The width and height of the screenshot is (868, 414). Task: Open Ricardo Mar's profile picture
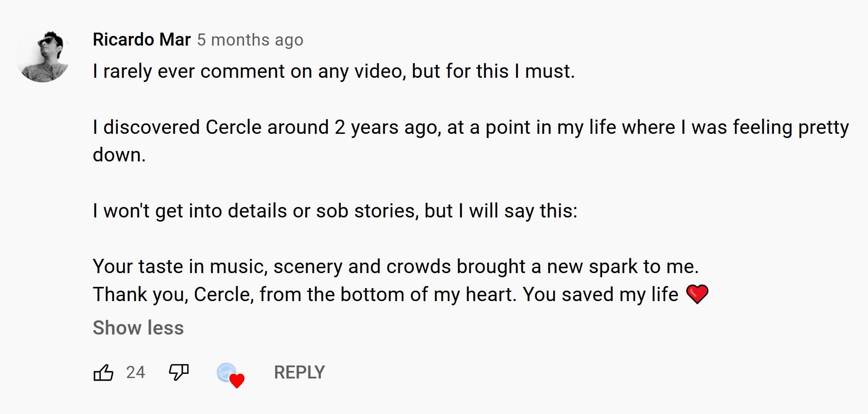click(43, 56)
